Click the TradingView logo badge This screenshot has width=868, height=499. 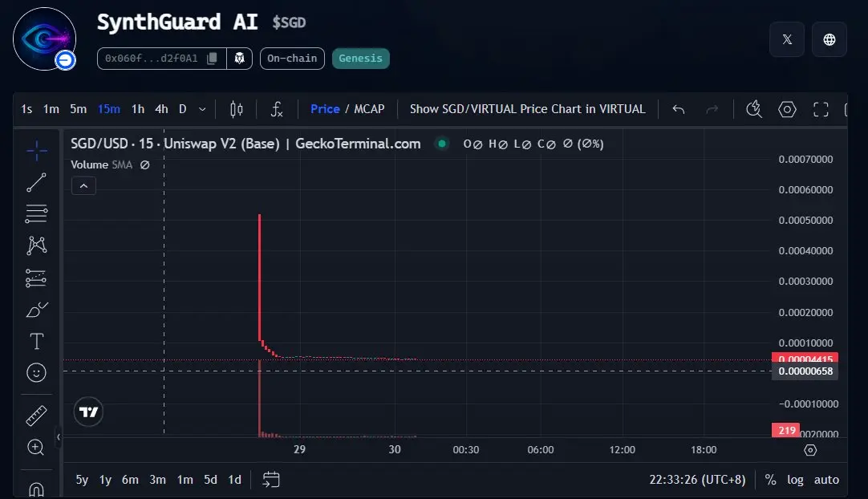pyautogui.click(x=88, y=412)
